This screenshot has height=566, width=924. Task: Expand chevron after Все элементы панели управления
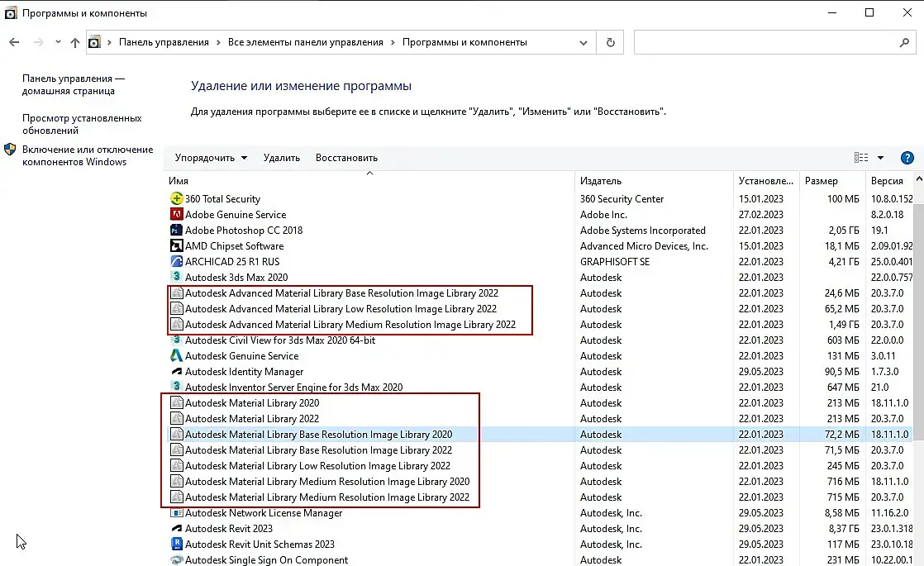pyautogui.click(x=393, y=42)
